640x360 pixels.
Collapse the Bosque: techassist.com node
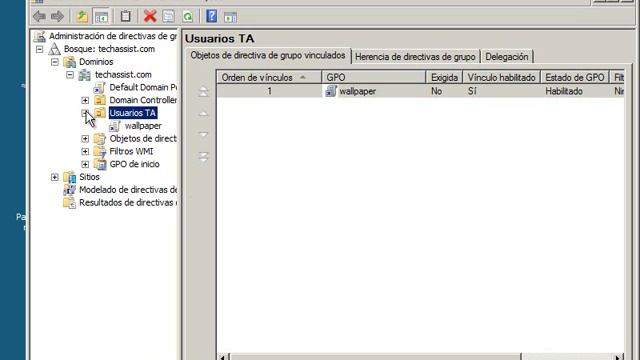40,49
